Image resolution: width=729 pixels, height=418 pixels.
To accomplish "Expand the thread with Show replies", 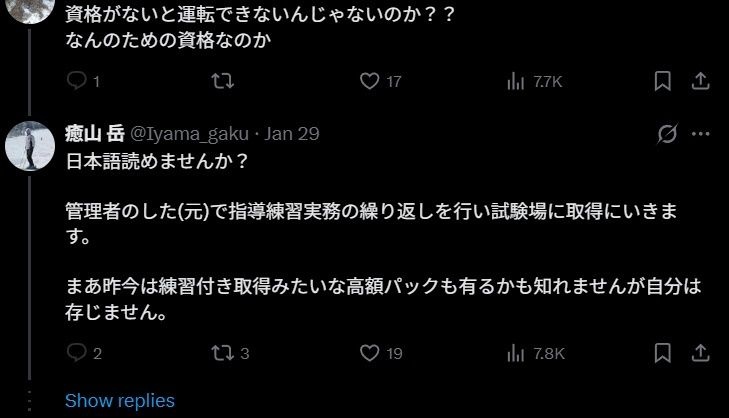I will (x=119, y=401).
